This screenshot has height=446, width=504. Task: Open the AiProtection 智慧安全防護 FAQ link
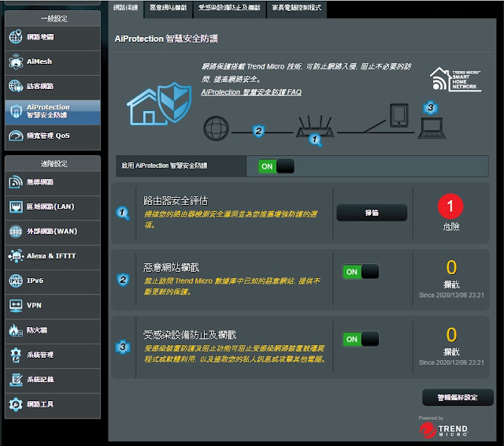pyautogui.click(x=251, y=92)
